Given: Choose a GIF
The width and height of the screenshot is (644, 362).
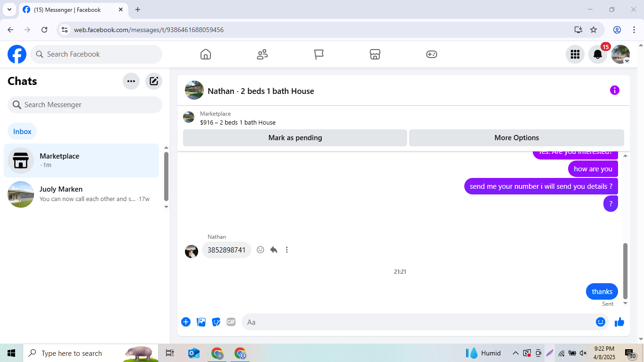Looking at the screenshot, I should click(231, 322).
